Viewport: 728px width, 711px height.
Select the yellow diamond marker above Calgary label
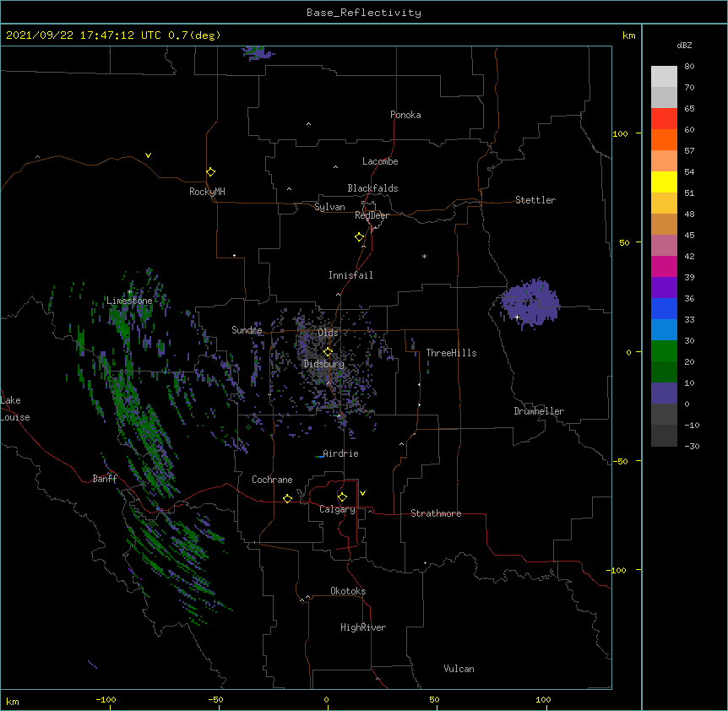click(342, 497)
